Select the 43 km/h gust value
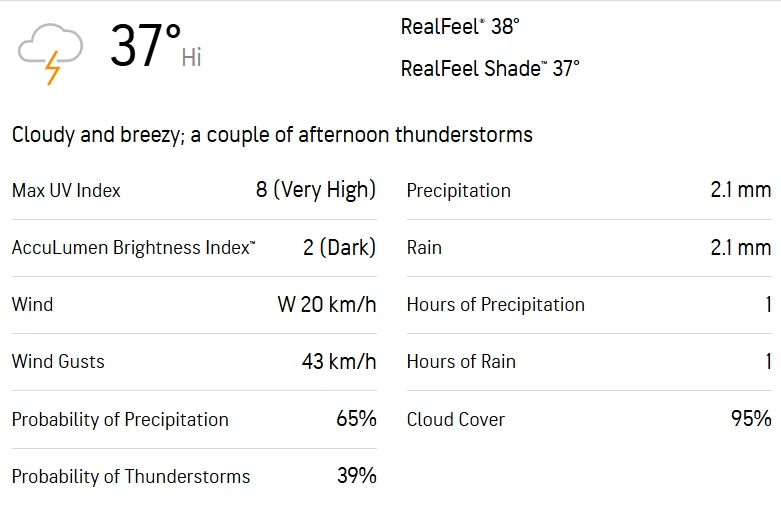Image resolution: width=781 pixels, height=529 pixels. 338,361
